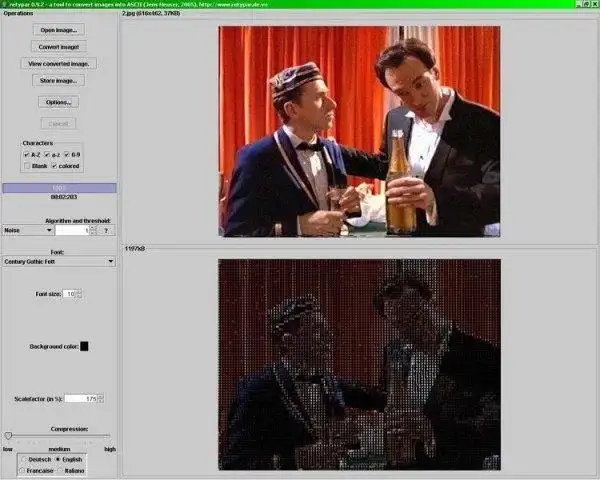Click the elapsed time text 00:02:203

[x=64, y=197]
